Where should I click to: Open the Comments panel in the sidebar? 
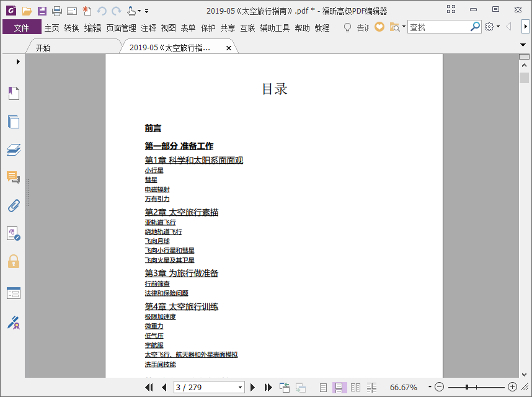(13, 177)
